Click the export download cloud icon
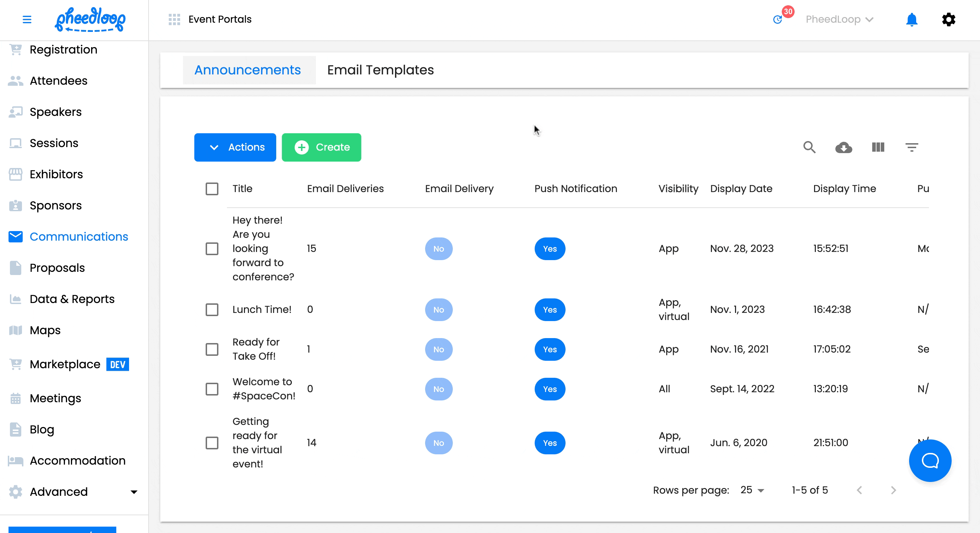Image resolution: width=980 pixels, height=533 pixels. pos(843,147)
